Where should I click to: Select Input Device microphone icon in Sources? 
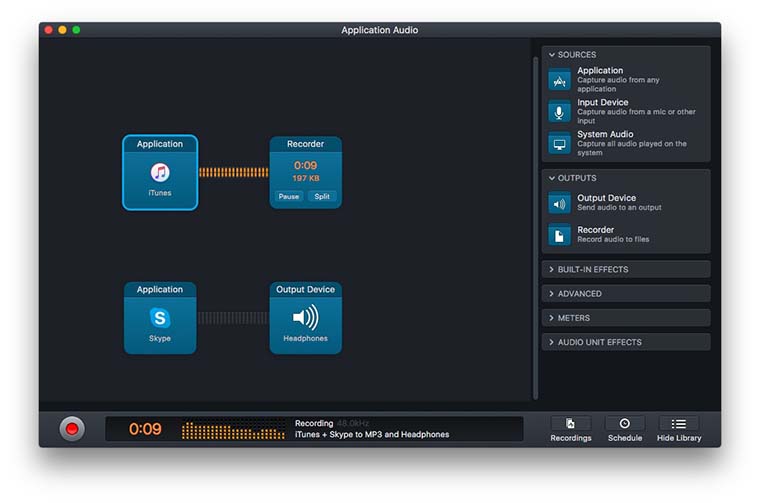(x=560, y=111)
